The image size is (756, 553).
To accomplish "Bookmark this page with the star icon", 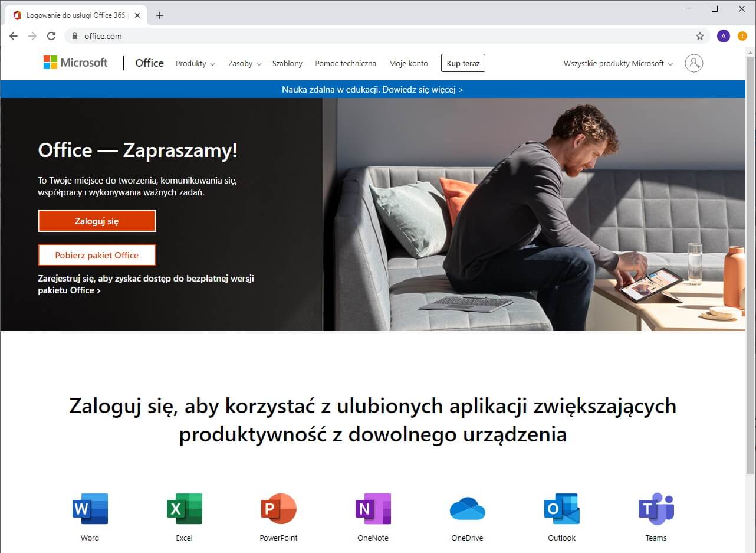I will pyautogui.click(x=700, y=36).
